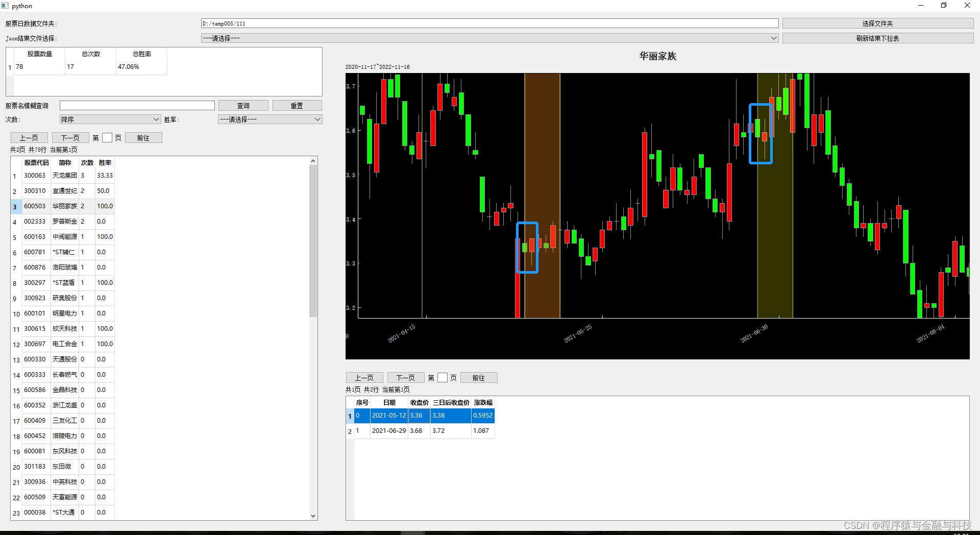Click the scroll-up arrow of the stock list

tap(313, 161)
